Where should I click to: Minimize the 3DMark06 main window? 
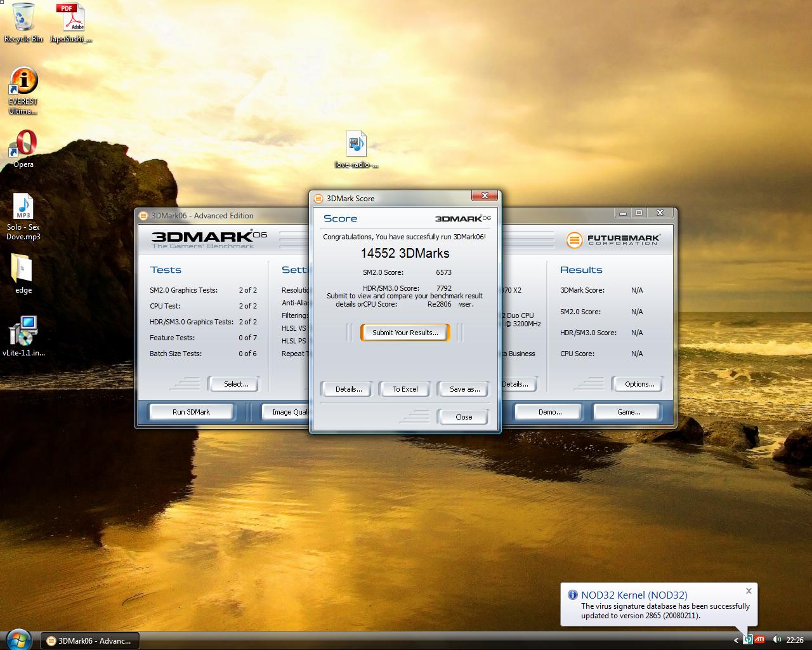(623, 213)
